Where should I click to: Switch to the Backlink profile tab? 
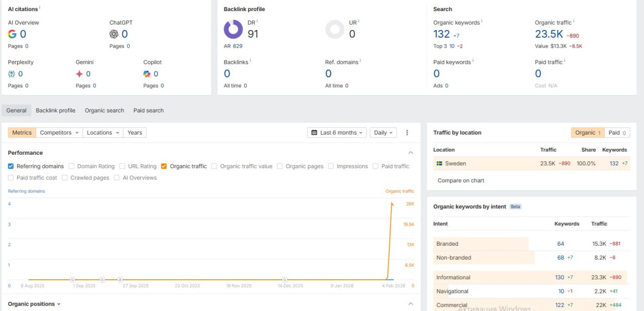(55, 111)
